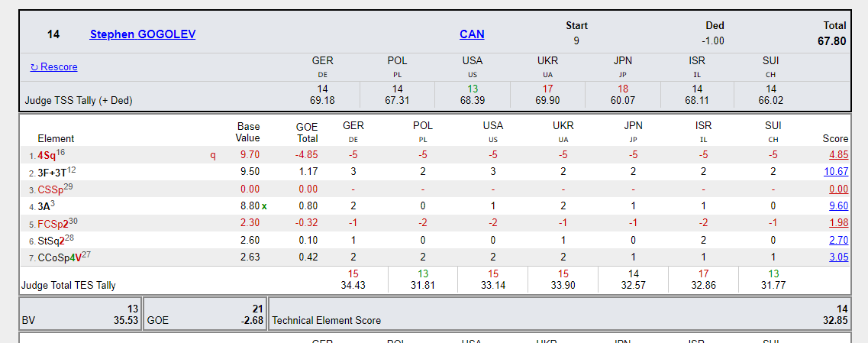Viewport: 868px width, 343px height.
Task: Select the 4Sq element name
Action: point(47,155)
